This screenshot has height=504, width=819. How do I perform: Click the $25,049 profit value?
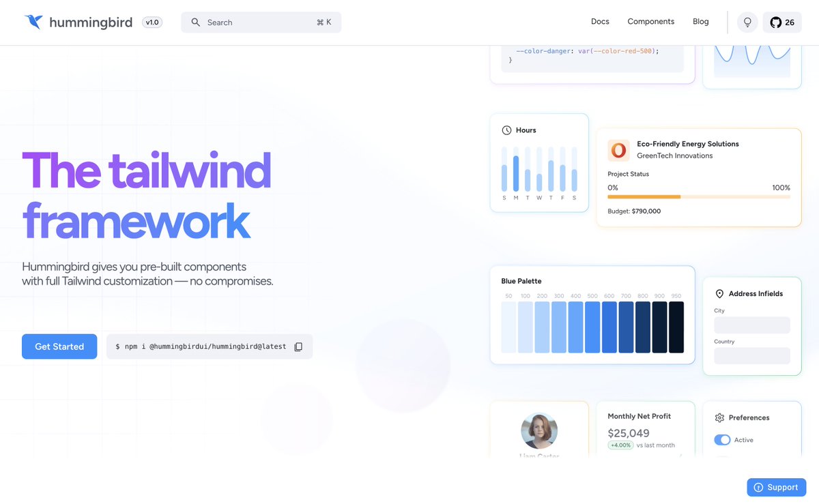click(629, 433)
